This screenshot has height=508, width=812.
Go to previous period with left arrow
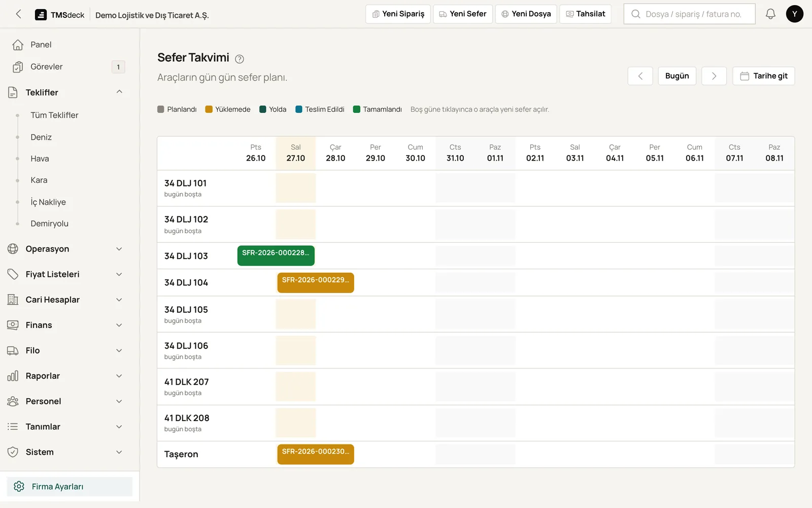(640, 76)
